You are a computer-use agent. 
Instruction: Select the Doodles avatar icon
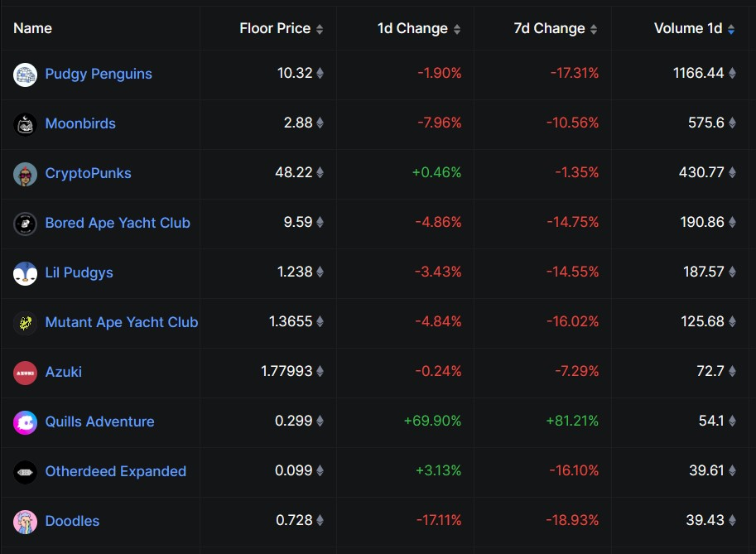pos(25,522)
